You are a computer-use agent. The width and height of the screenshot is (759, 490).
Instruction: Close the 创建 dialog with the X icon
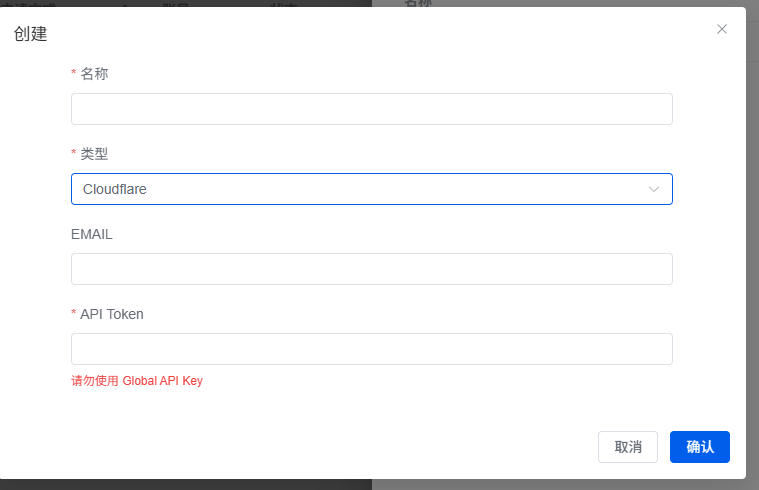pos(722,30)
